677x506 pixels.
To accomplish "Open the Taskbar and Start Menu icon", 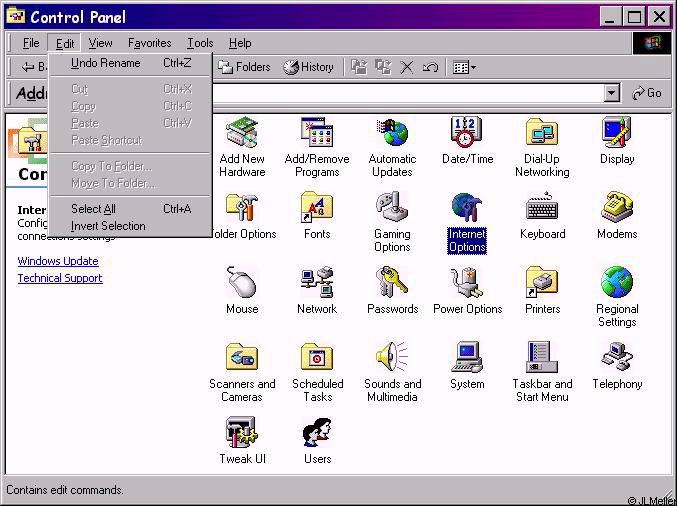I will [542, 357].
